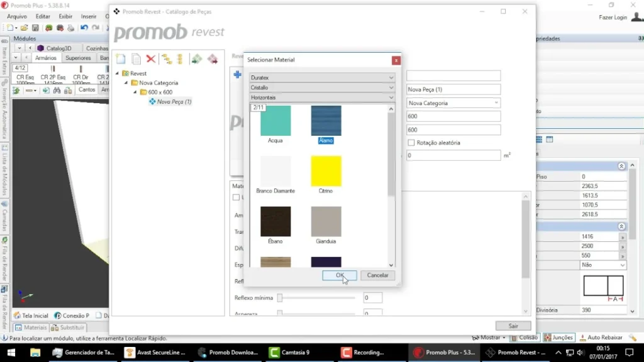The width and height of the screenshot is (644, 362).
Task: Toggle the checkbox in the Material panel
Action: (236, 197)
